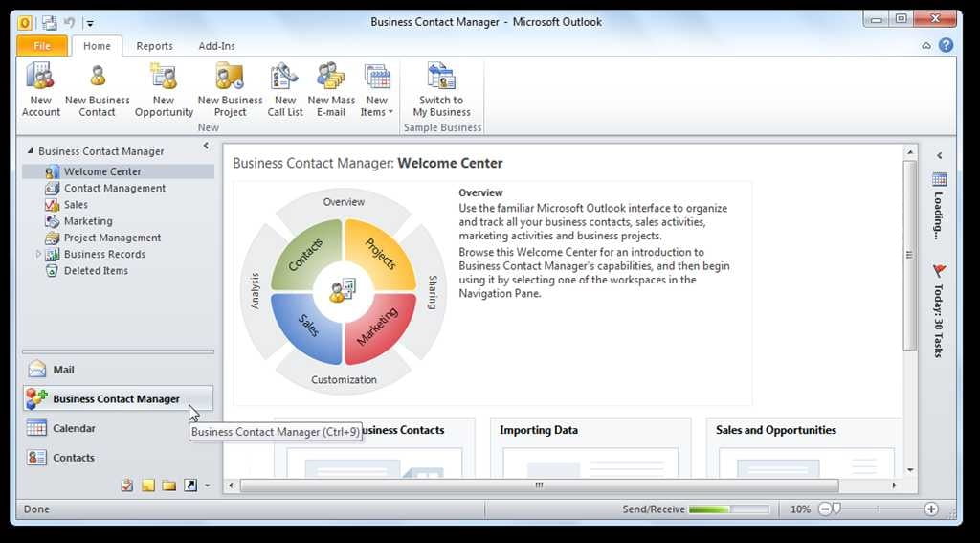Click the vertical scrollbar up arrow
This screenshot has height=543, width=980.
[x=910, y=152]
